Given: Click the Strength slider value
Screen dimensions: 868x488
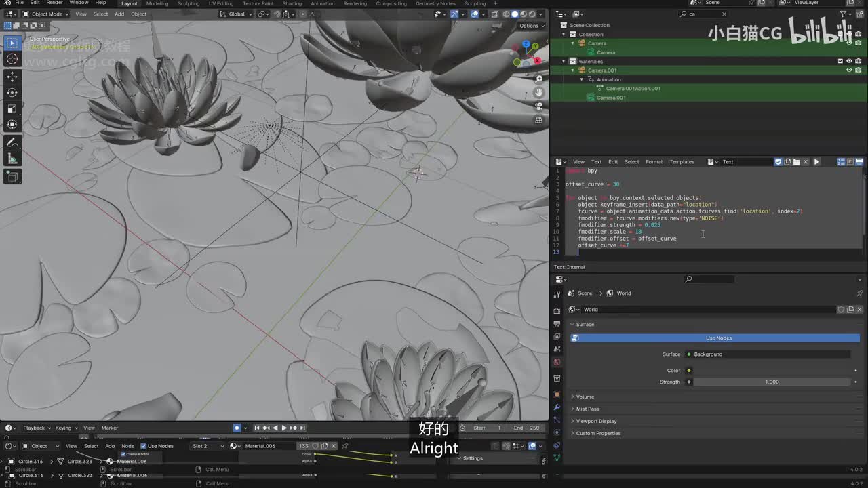Looking at the screenshot, I should point(772,382).
